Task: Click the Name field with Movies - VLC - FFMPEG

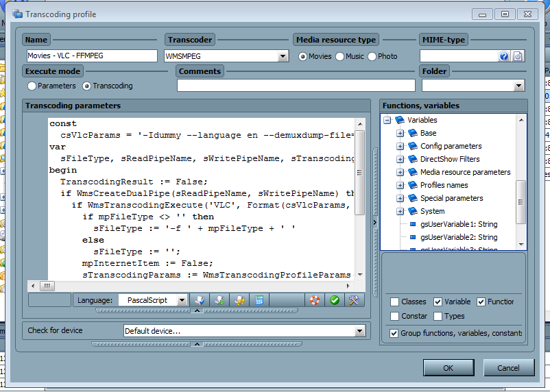Action: [x=92, y=56]
